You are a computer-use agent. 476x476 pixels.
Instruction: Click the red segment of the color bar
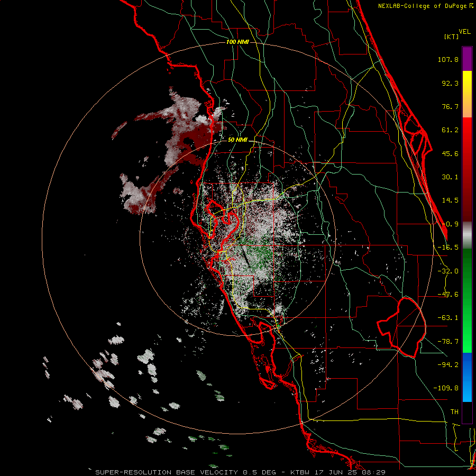467,169
